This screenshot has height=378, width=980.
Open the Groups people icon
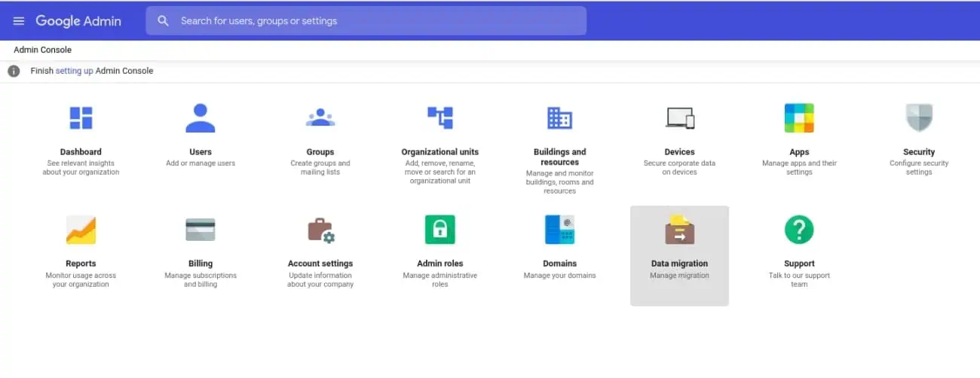(x=320, y=117)
